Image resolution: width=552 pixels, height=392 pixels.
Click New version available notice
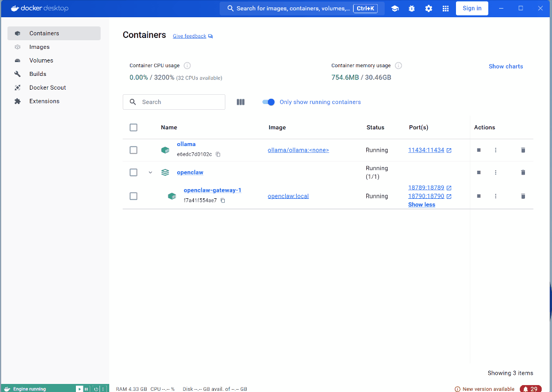click(x=484, y=389)
